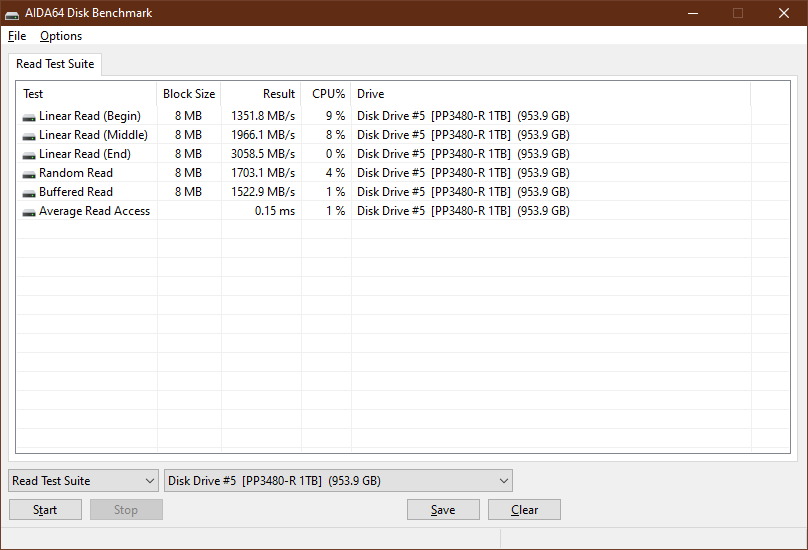The width and height of the screenshot is (808, 550).
Task: Click the CPU% column header
Action: pyautogui.click(x=326, y=94)
